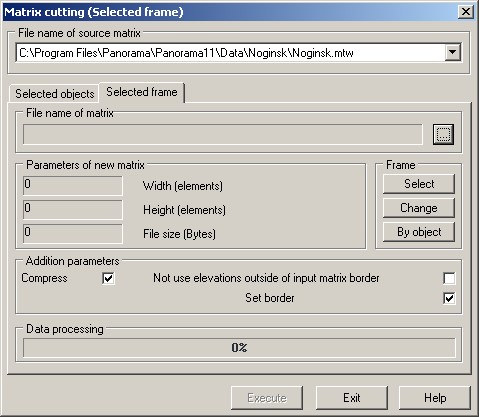Click the 'Set border' label

tap(270, 298)
